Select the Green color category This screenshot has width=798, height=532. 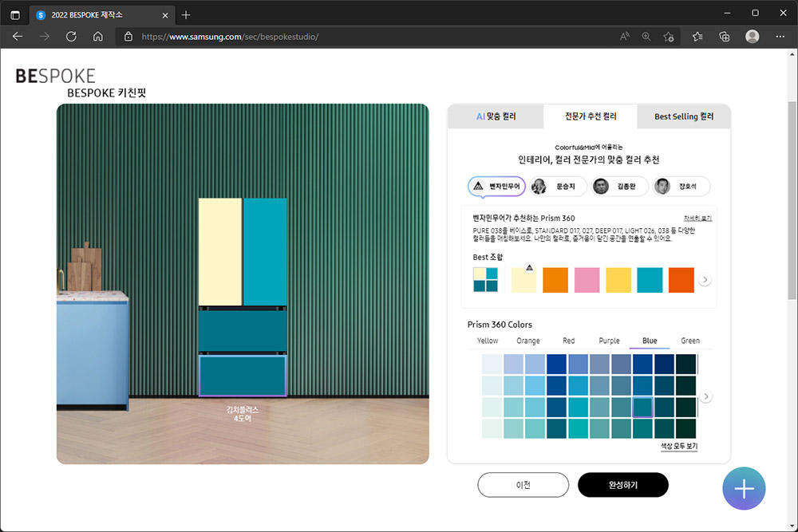(690, 341)
